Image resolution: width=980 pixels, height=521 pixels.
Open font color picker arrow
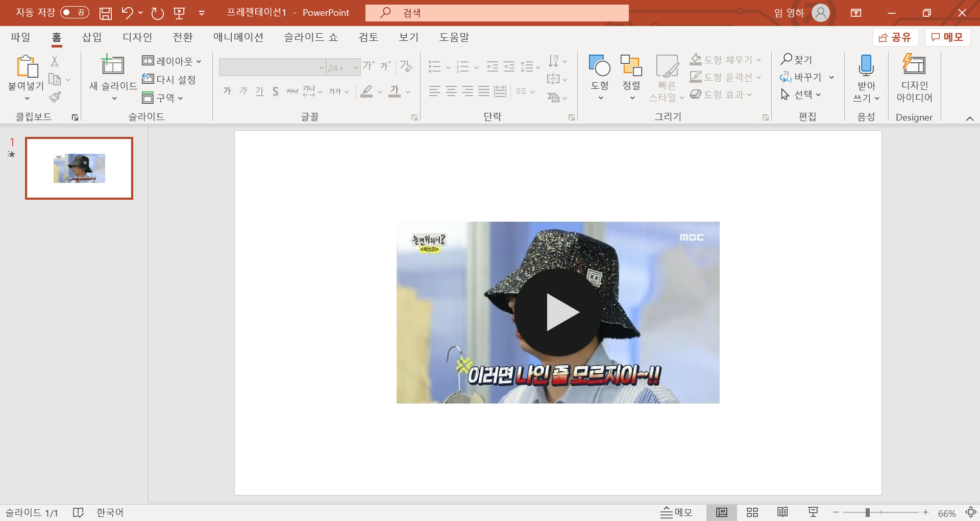coord(408,92)
